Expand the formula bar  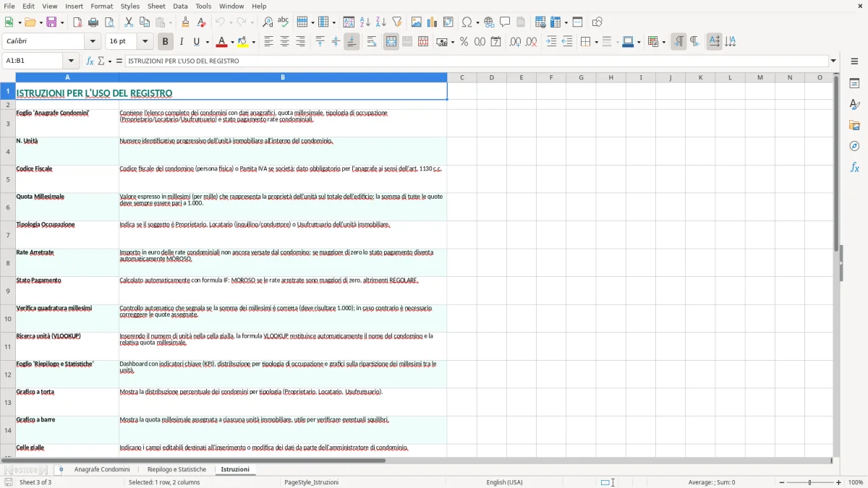coord(833,61)
